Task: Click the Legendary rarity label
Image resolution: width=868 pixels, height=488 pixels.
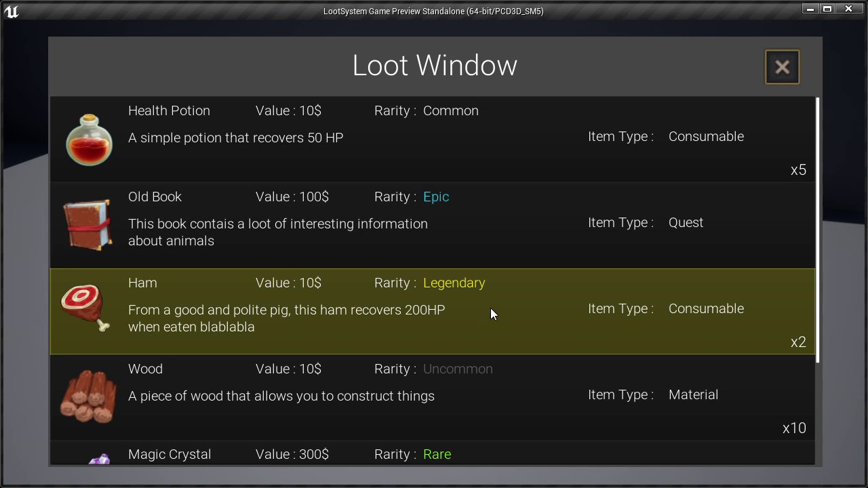Action: (x=454, y=283)
